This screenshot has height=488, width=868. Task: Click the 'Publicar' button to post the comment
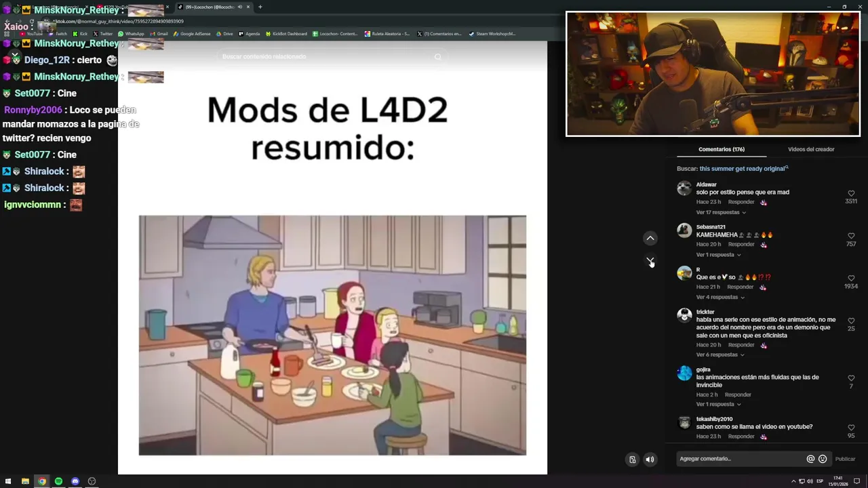[x=845, y=459]
